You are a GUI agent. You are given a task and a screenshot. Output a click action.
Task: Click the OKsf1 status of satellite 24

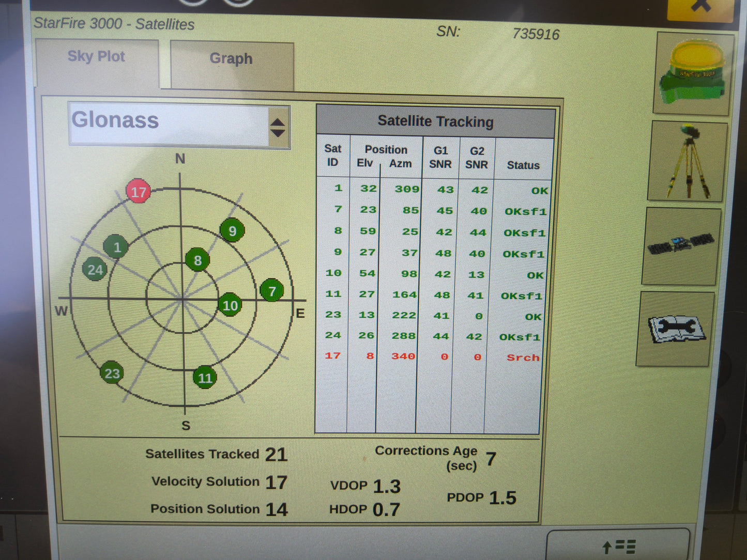(x=520, y=337)
